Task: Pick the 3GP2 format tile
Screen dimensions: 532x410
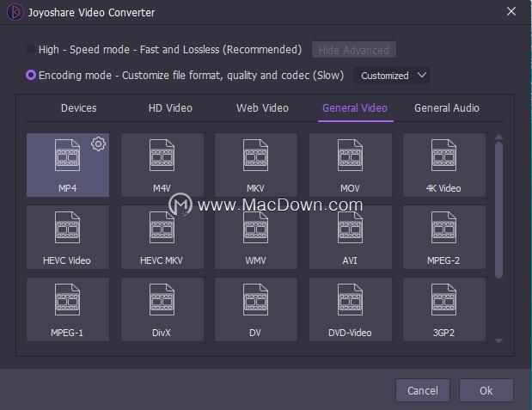Action: 444,309
